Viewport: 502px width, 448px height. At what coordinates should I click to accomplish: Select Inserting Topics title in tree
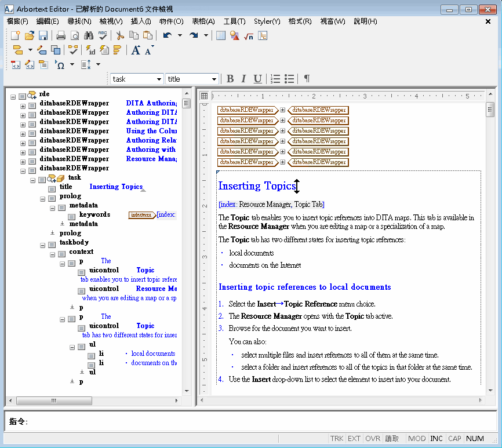pyautogui.click(x=116, y=187)
